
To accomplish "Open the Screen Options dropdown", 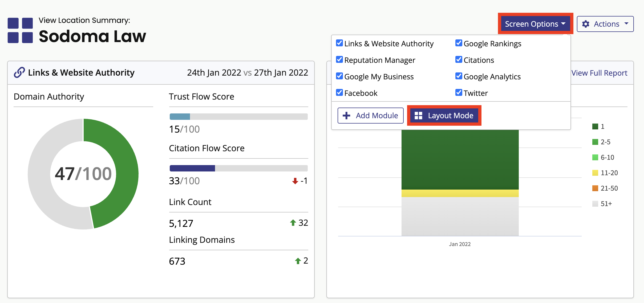I will pyautogui.click(x=536, y=24).
